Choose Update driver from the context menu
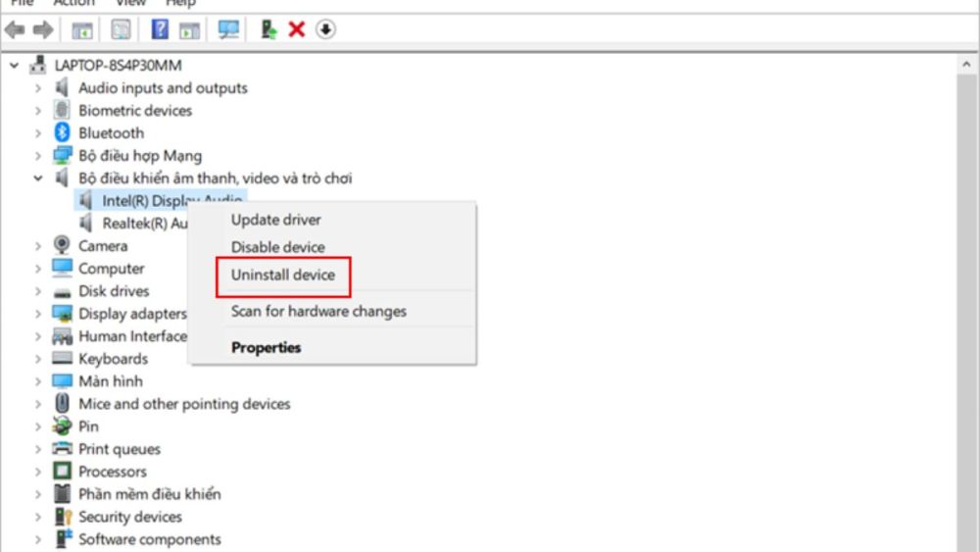This screenshot has width=980, height=552. [x=275, y=220]
